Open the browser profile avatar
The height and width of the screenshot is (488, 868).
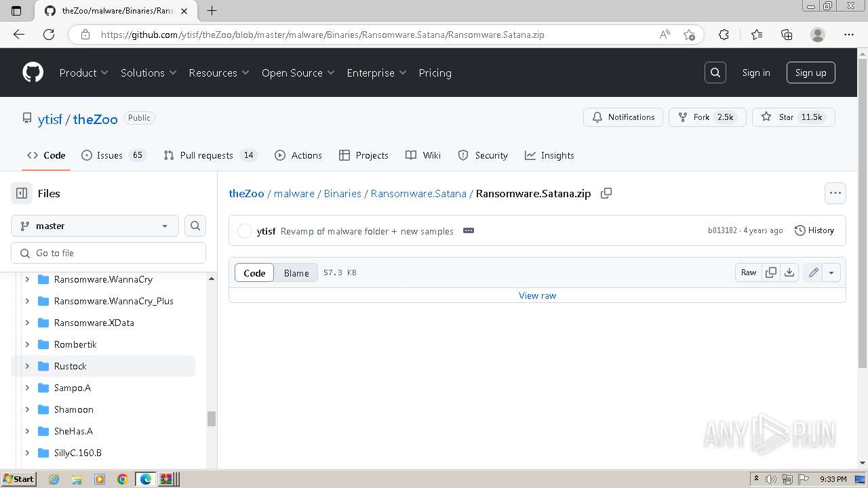click(818, 35)
